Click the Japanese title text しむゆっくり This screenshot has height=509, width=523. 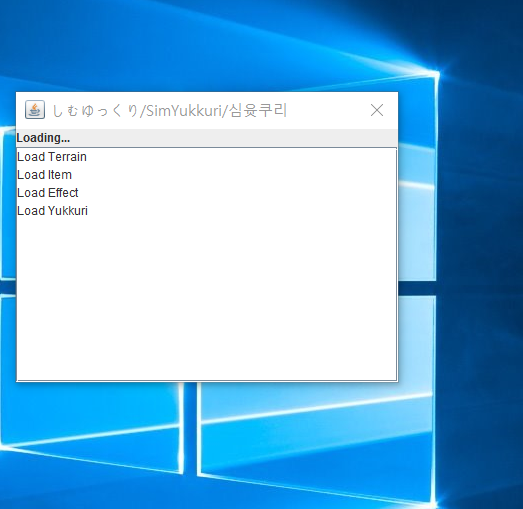tap(95, 111)
